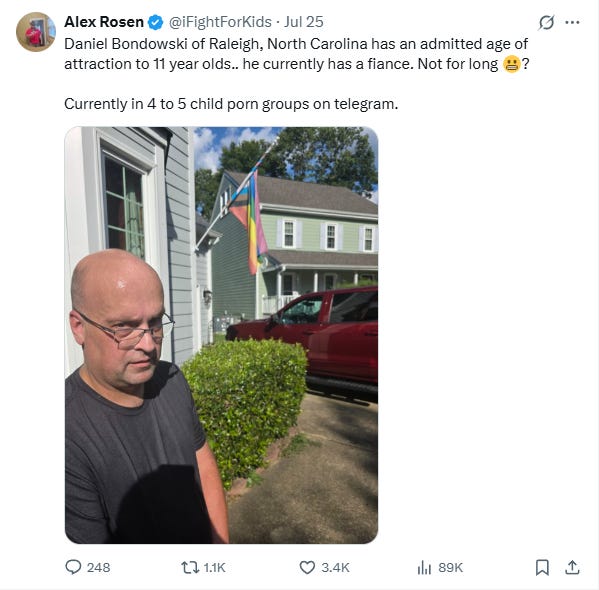Open post analytics via bar chart icon
Viewport: 599px width, 590px height.
(424, 567)
